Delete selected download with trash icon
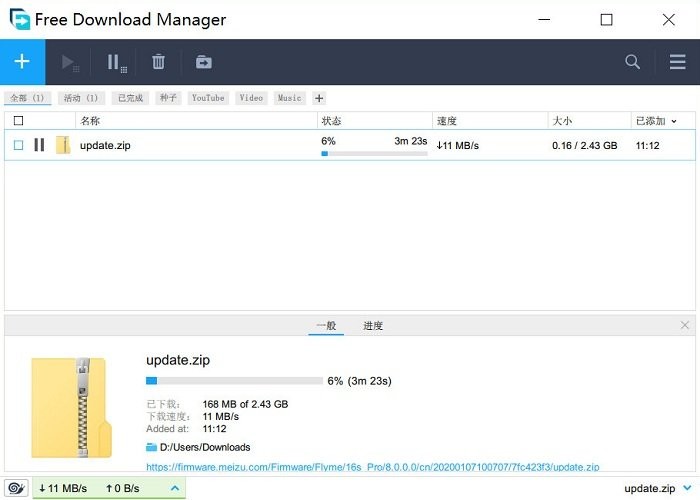Viewport: 700px width, 500px height. [x=158, y=62]
